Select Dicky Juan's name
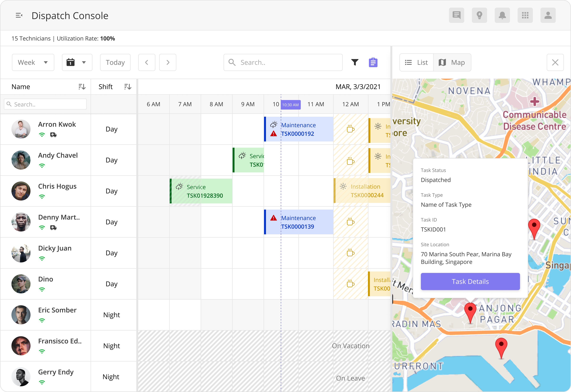Screen dimensions: 571x392 coord(55,248)
